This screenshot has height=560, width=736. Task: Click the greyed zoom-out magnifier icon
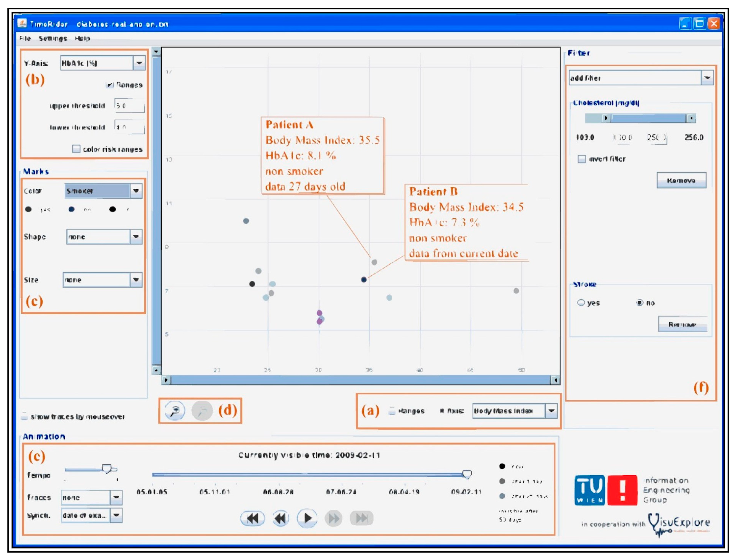point(202,411)
